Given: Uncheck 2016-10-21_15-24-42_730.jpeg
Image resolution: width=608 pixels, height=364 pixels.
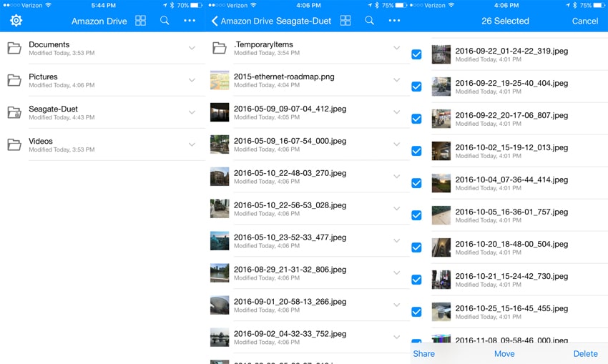Looking at the screenshot, I should pyautogui.click(x=416, y=280).
